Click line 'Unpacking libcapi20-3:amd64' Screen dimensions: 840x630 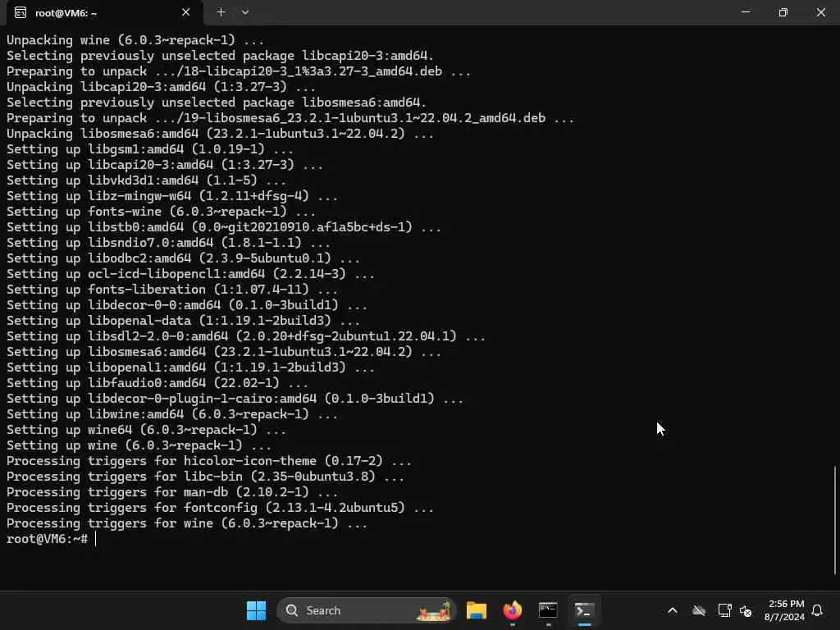pyautogui.click(x=161, y=87)
